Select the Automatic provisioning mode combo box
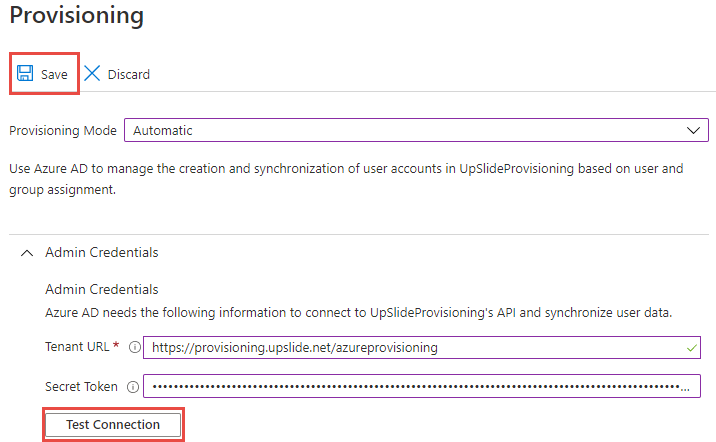716x442 pixels. pos(416,130)
